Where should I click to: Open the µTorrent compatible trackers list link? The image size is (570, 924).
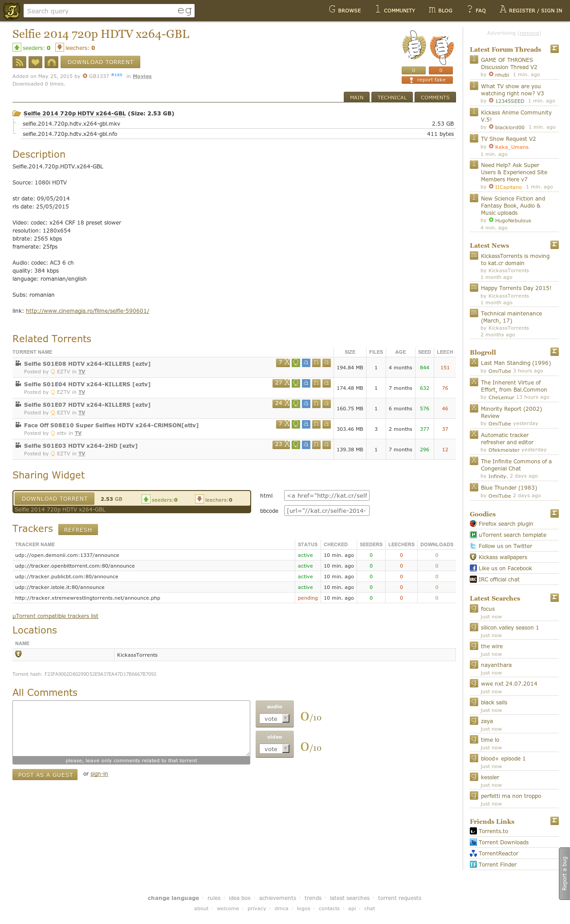click(x=55, y=616)
